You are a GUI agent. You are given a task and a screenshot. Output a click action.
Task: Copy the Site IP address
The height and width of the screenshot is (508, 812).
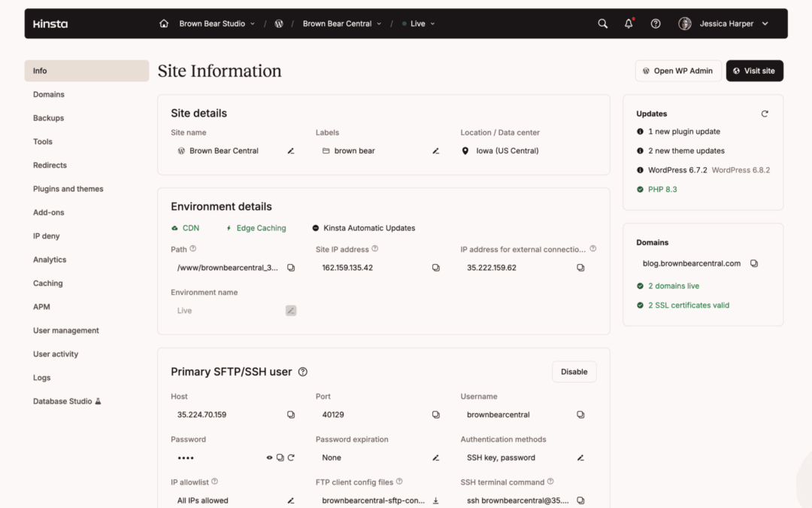pos(436,268)
